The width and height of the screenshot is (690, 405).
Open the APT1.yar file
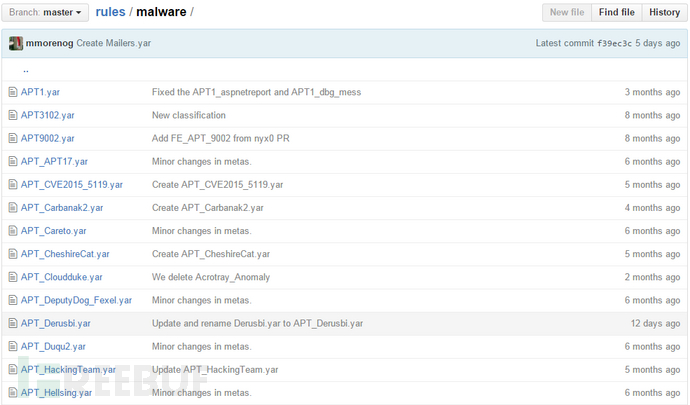[40, 92]
